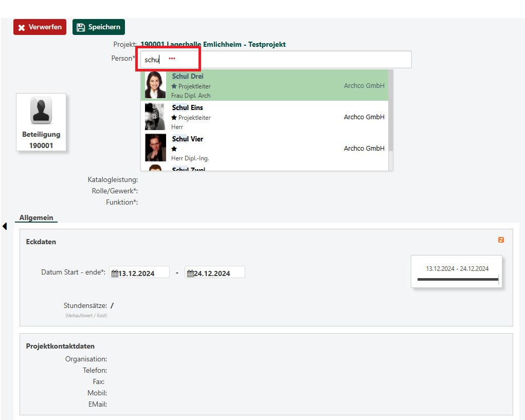Click Schul Drei's profile photo
This screenshot has width=525, height=420.
[x=155, y=85]
